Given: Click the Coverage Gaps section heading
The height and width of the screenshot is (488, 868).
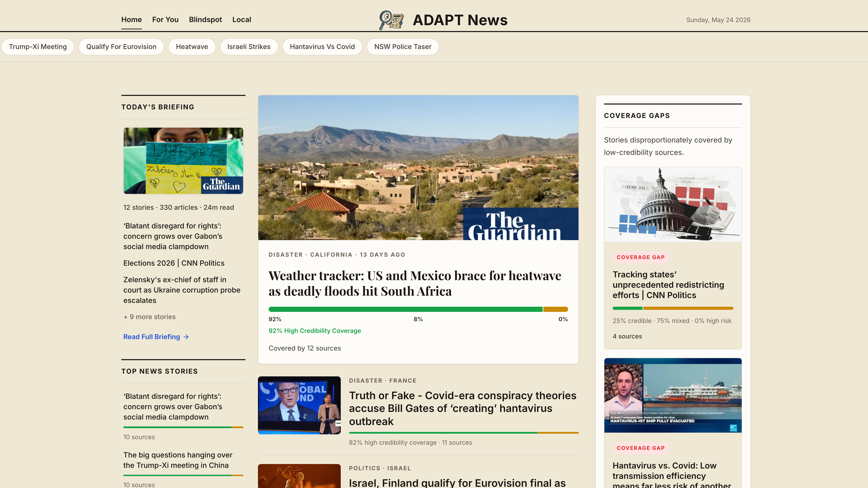Looking at the screenshot, I should pyautogui.click(x=637, y=116).
